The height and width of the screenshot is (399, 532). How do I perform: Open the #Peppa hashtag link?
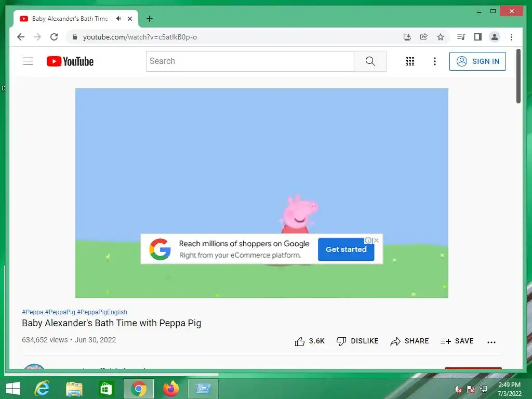[33, 312]
